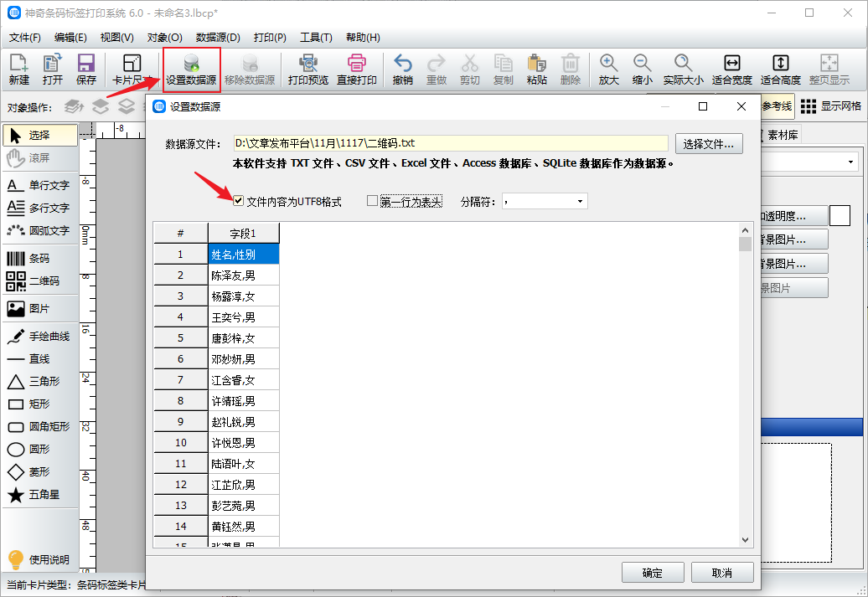Click the 选择文件... button
Screen dimensions: 868x597
[709, 144]
